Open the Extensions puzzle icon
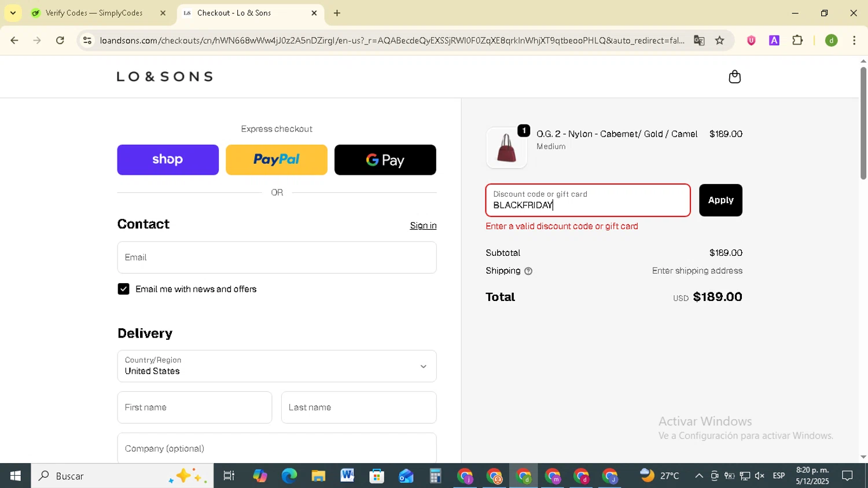This screenshot has width=868, height=488. (x=797, y=41)
